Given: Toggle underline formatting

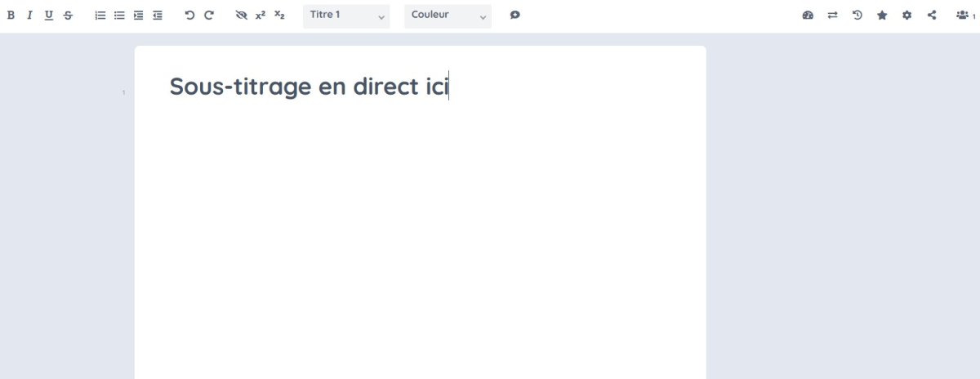Looking at the screenshot, I should pos(49,16).
